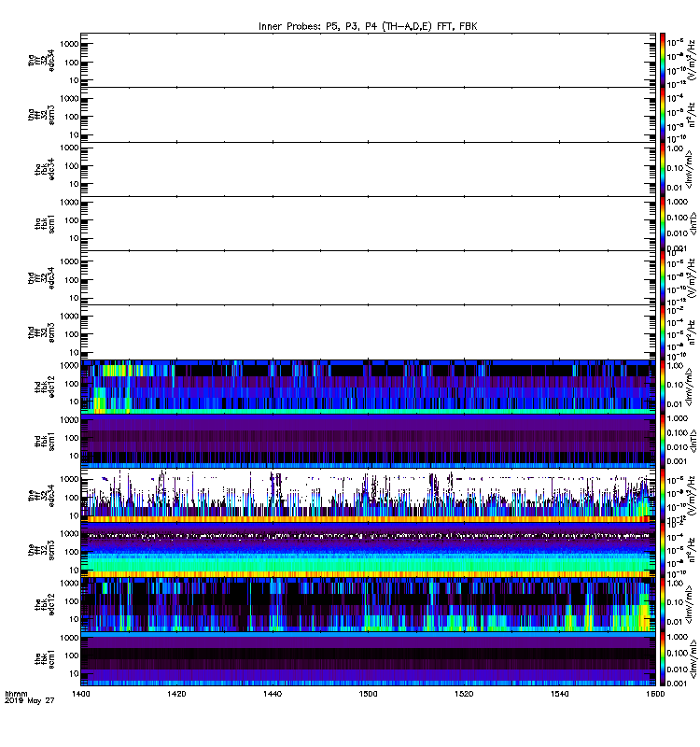The image size is (700, 747).
Task: Click the color bar beside thd fff scm3 panel
Action: (662, 332)
